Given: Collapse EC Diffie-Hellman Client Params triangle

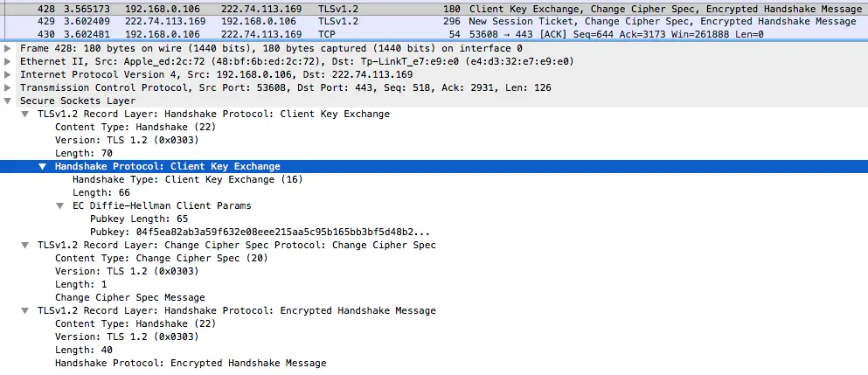Looking at the screenshot, I should pyautogui.click(x=60, y=205).
